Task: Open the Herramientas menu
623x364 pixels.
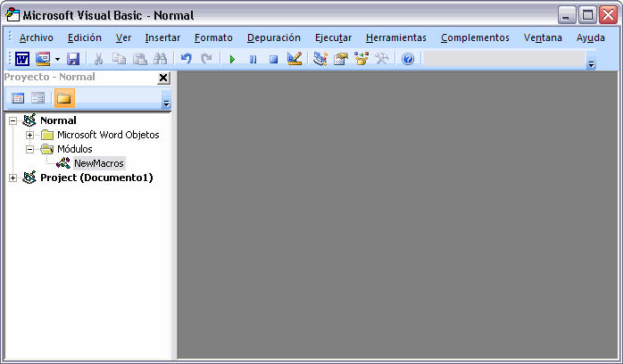Action: coord(395,37)
